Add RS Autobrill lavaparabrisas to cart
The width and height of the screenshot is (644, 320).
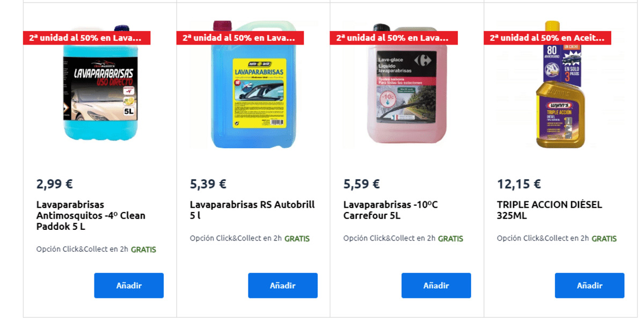[283, 286]
